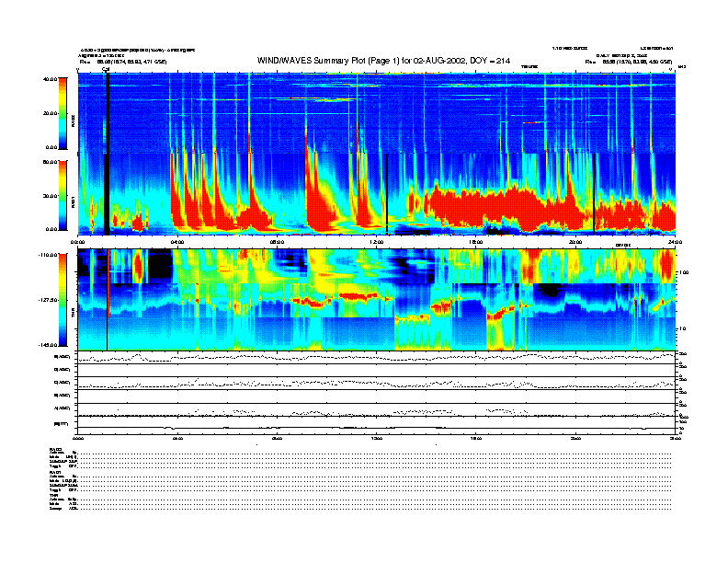Click the Cal marker label above the spectrogram
Viewport: 728px width, 563px height.
(x=106, y=70)
